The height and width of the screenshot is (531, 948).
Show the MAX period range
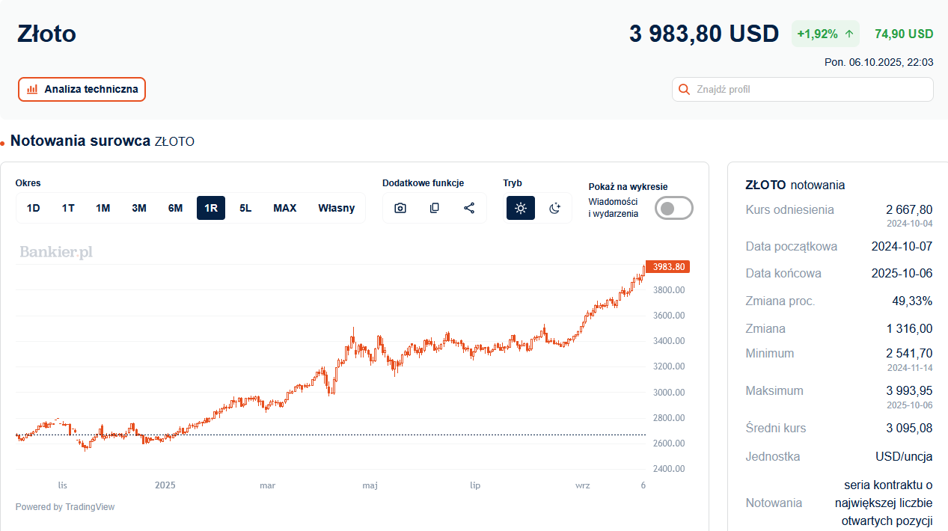pos(285,208)
